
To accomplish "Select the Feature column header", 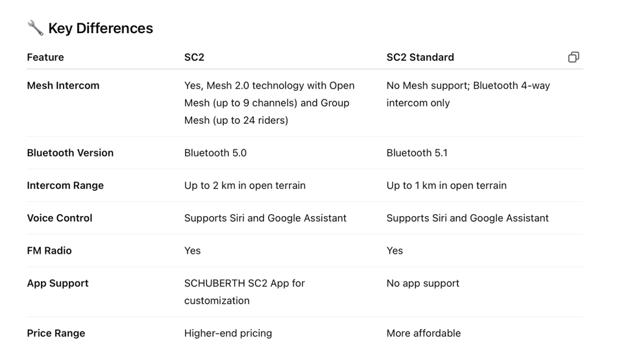I will point(45,57).
